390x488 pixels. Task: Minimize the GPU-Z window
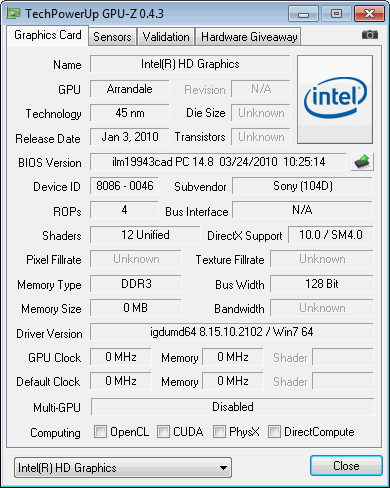303,14
